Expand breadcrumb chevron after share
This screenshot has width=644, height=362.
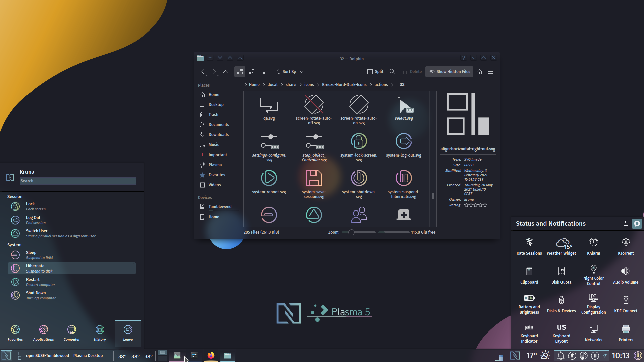click(300, 85)
